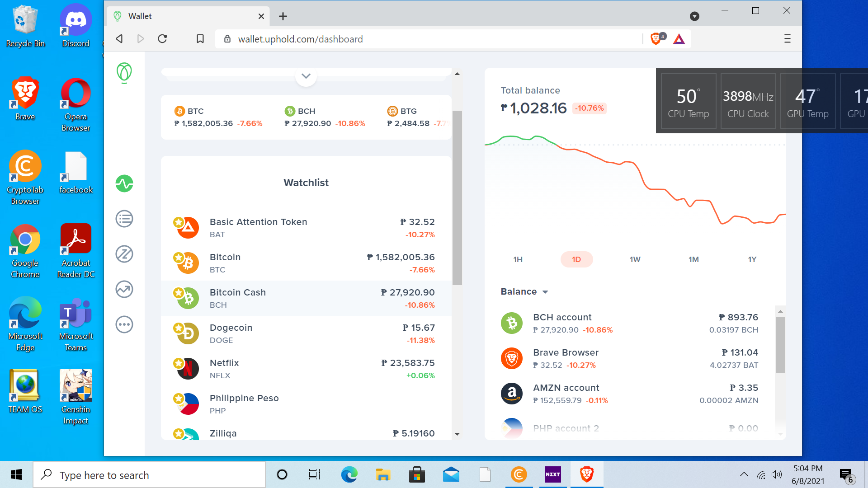The height and width of the screenshot is (488, 868).
Task: Open the AMZN account balance row
Action: click(629, 394)
